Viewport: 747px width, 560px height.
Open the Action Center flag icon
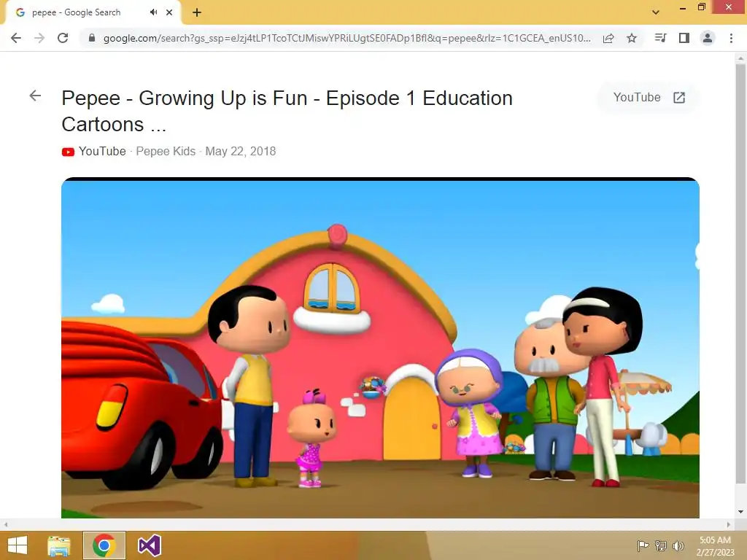(643, 545)
